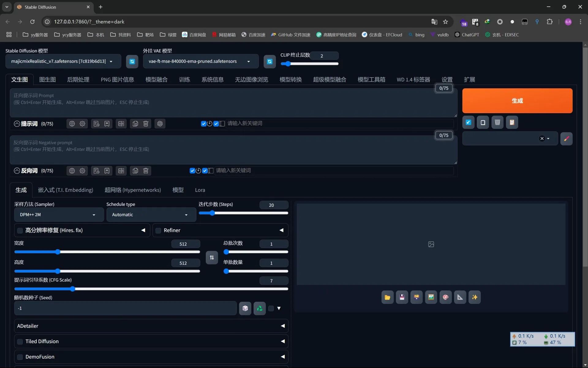Open the ChatGPT bookmark
The image size is (588, 368).
[467, 35]
